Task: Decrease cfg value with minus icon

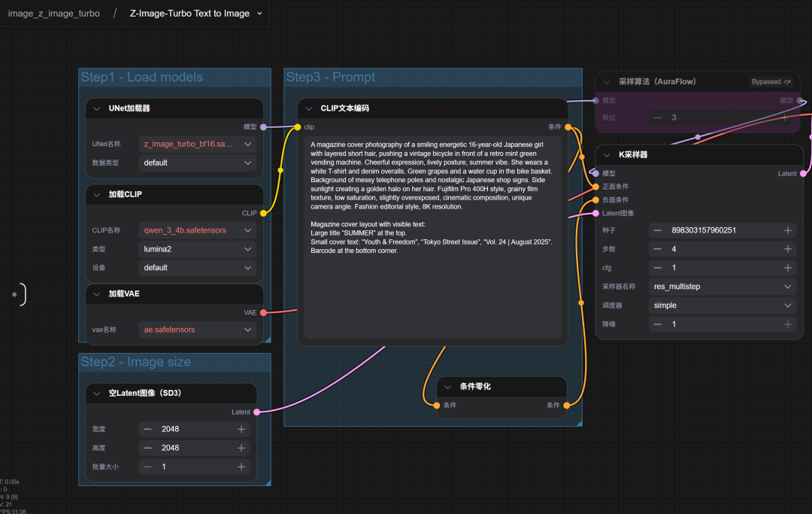Action: point(657,268)
